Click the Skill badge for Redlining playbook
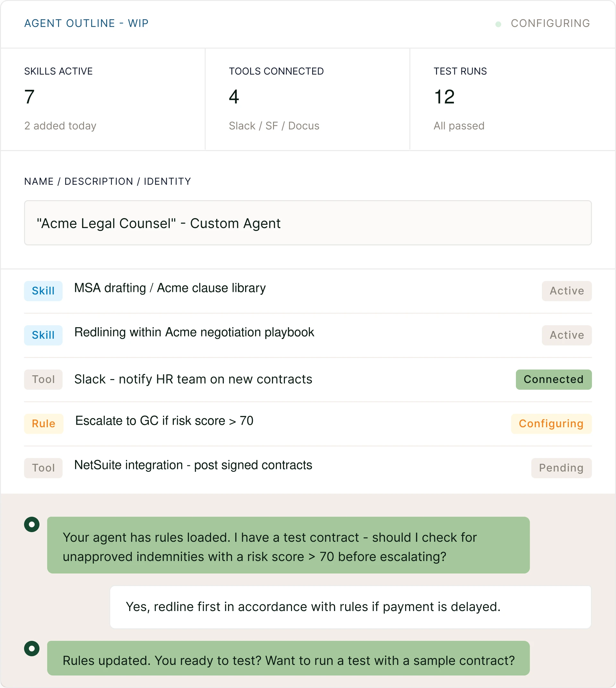 tap(43, 335)
